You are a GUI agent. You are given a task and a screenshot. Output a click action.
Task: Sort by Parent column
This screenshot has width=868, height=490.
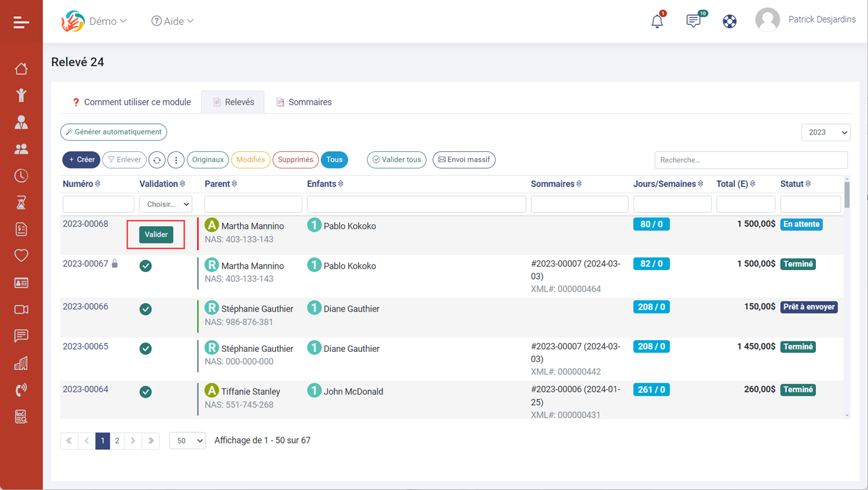tap(221, 184)
